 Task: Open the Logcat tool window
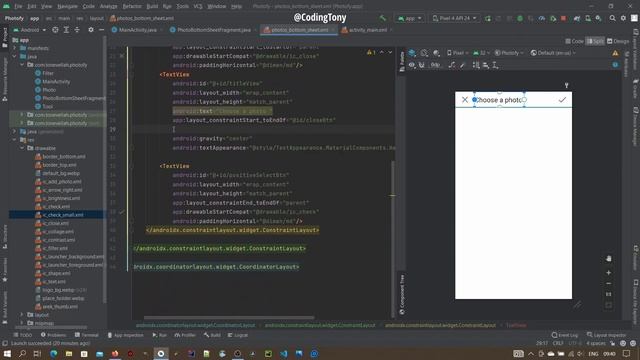pos(238,335)
